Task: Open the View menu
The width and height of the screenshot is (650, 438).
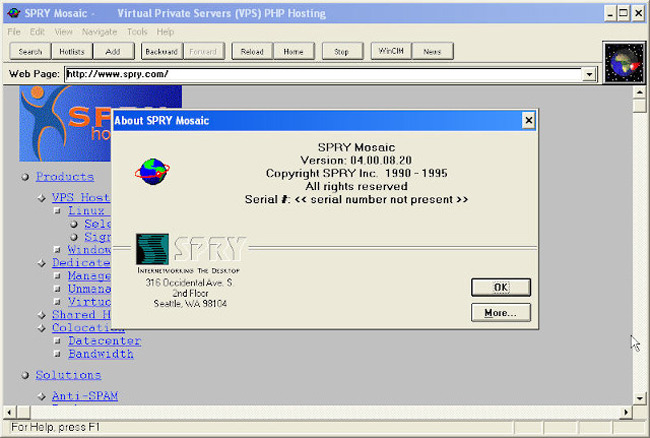Action: pyautogui.click(x=63, y=31)
